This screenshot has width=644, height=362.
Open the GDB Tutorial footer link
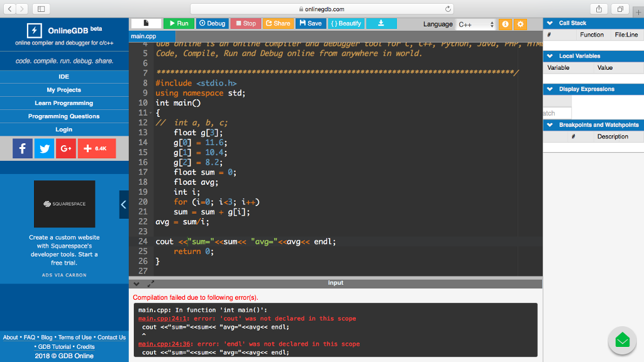pyautogui.click(x=55, y=347)
